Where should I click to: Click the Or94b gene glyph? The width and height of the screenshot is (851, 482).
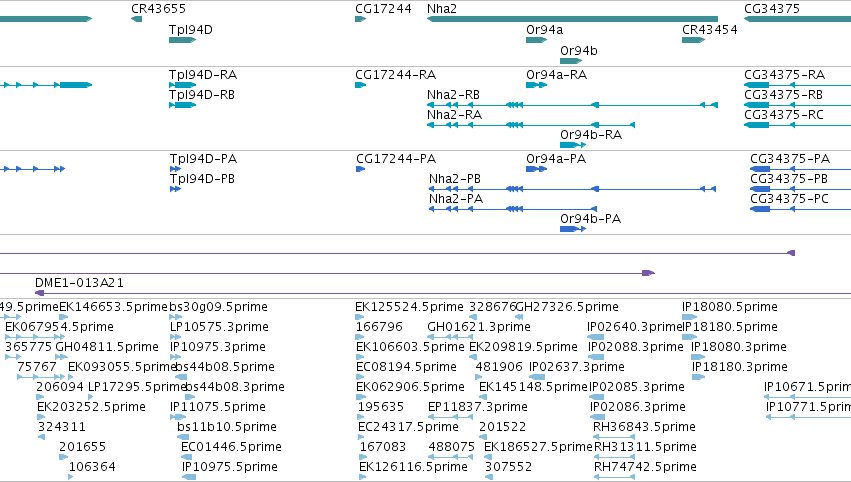click(571, 61)
